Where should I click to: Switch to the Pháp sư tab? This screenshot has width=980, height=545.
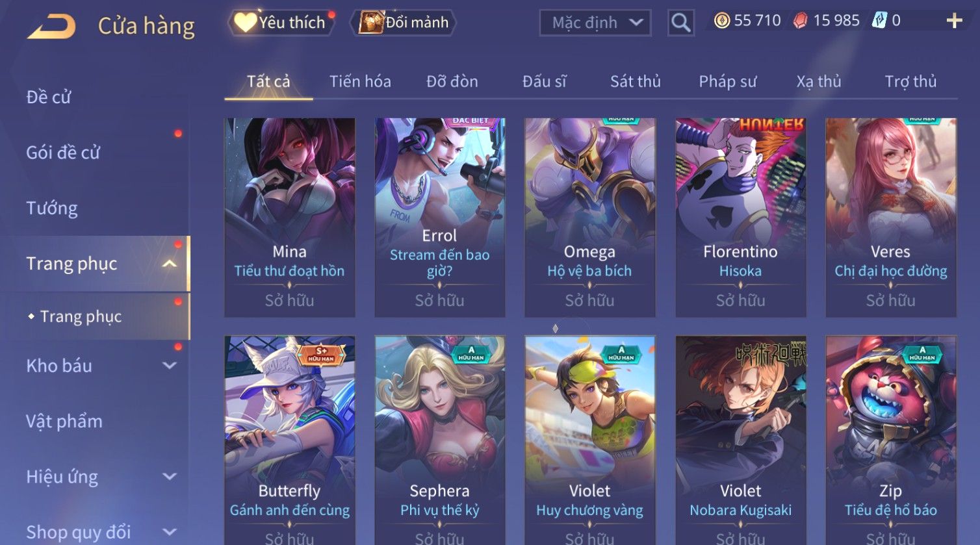click(728, 81)
